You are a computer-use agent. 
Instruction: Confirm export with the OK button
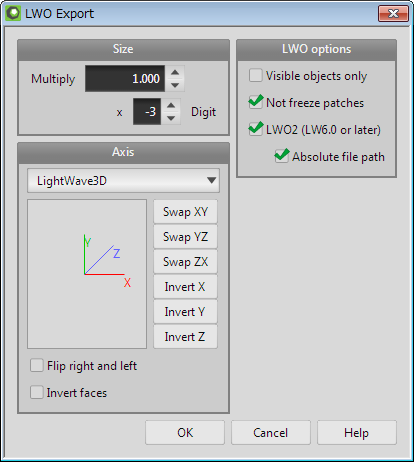[x=185, y=433]
